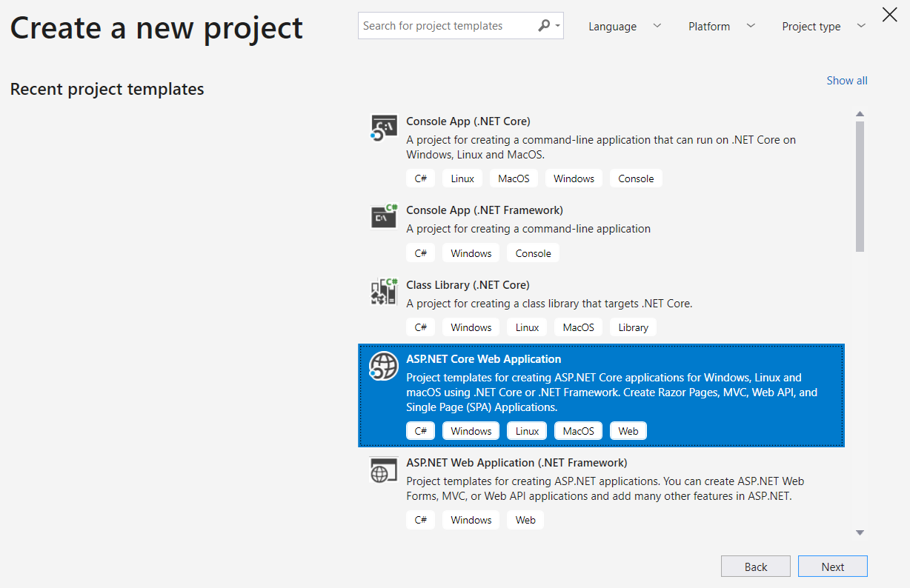The width and height of the screenshot is (910, 588).
Task: Open the Platform filter dropdown
Action: [721, 27]
